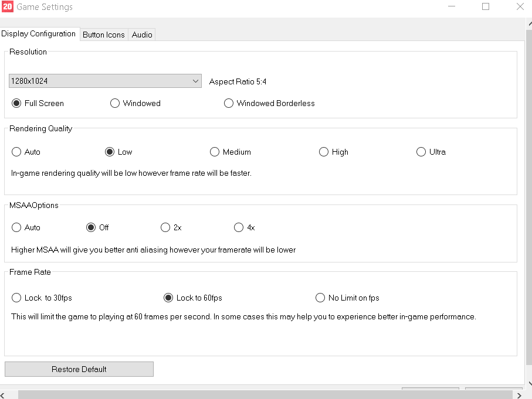Viewport: 532px width, 399px height.
Task: Select the Full Screen radio button
Action: (17, 103)
